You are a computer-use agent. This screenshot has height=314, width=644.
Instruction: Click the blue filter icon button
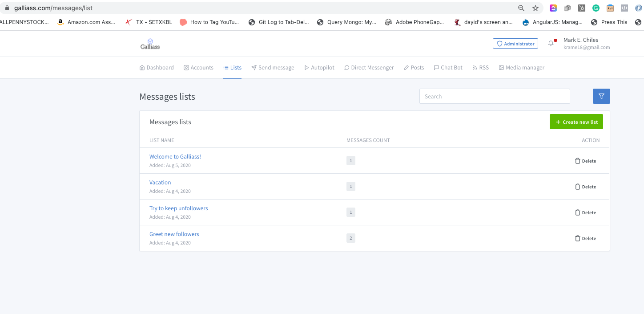pyautogui.click(x=601, y=96)
